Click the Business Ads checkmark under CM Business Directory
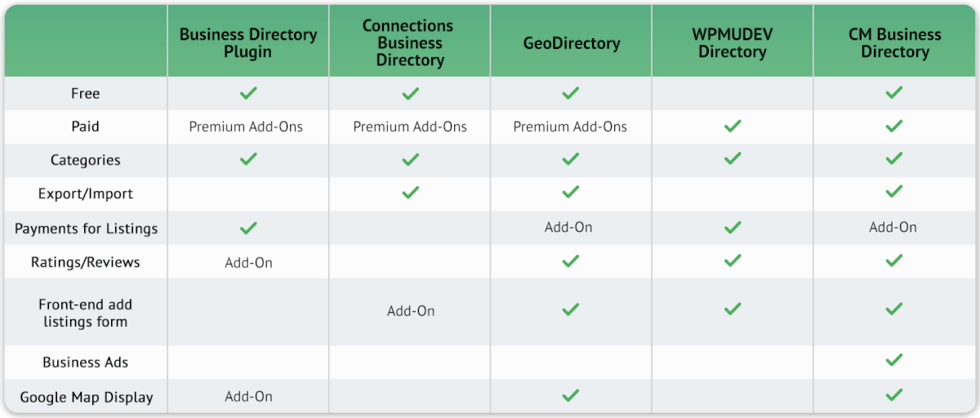The width and height of the screenshot is (980, 418). (x=894, y=360)
